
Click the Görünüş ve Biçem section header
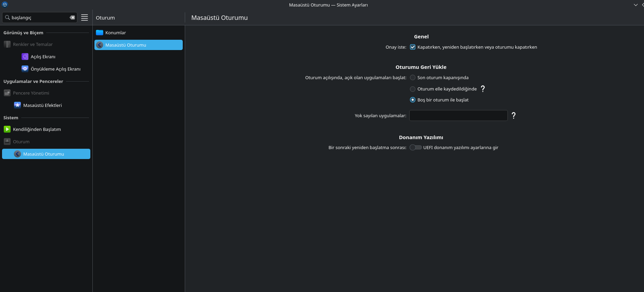23,33
